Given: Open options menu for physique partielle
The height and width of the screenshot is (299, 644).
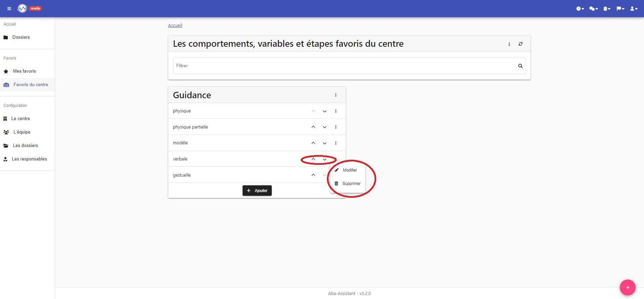Looking at the screenshot, I should point(336,127).
